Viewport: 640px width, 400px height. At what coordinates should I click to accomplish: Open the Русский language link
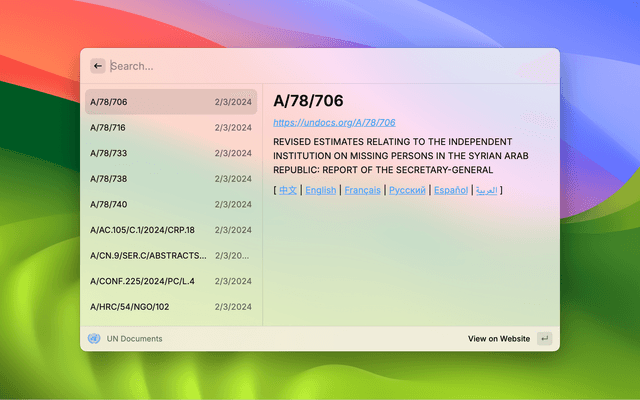point(407,190)
